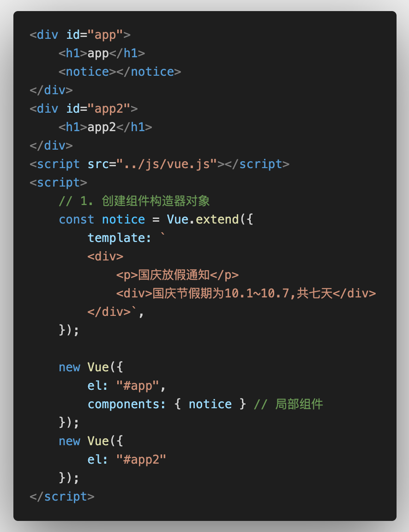Select the app2 heading text
This screenshot has height=532, width=409.
(102, 127)
